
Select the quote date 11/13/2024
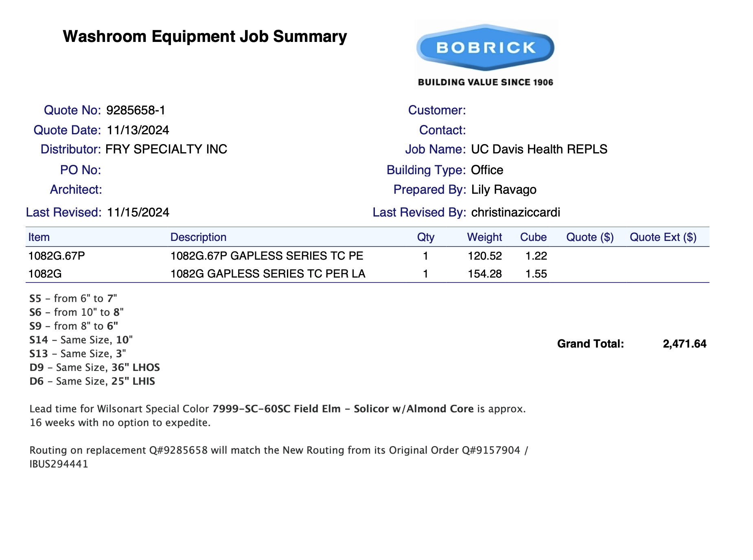click(x=138, y=130)
